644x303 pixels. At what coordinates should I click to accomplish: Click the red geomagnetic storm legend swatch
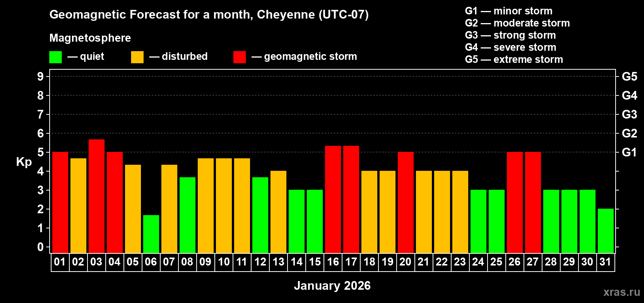pos(239,57)
